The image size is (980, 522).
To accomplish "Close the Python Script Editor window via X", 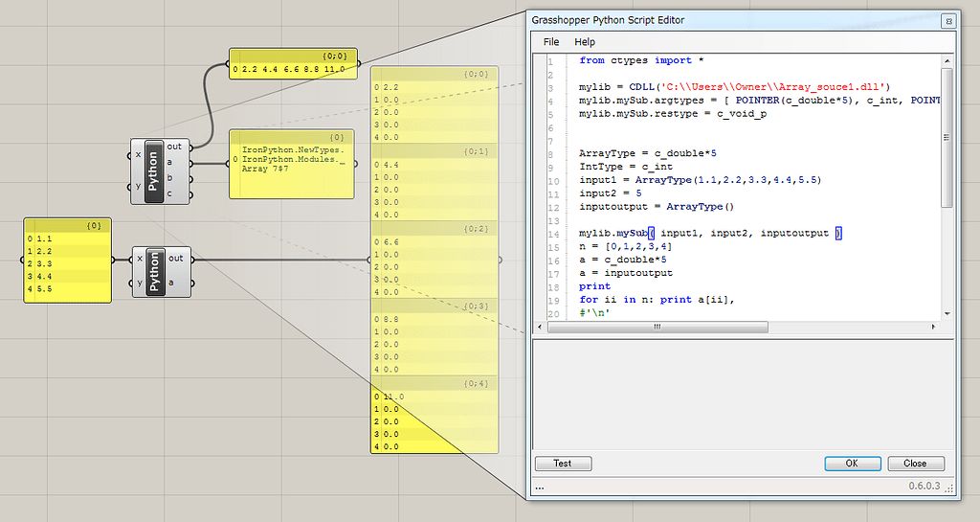I will click(x=947, y=20).
